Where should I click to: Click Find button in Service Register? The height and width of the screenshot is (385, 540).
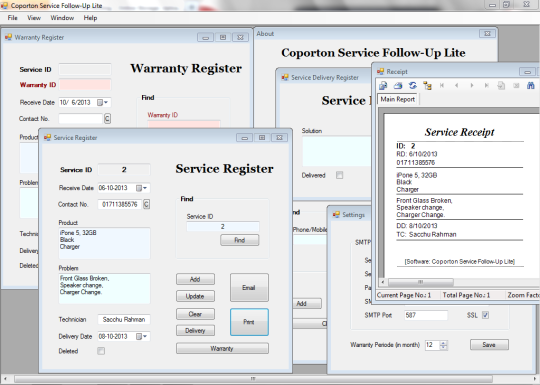tap(240, 240)
